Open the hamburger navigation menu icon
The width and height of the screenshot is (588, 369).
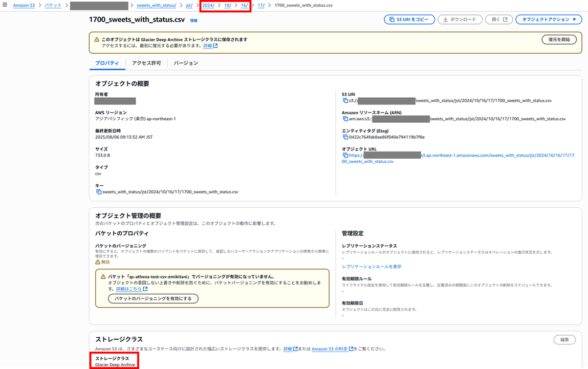pyautogui.click(x=5, y=5)
